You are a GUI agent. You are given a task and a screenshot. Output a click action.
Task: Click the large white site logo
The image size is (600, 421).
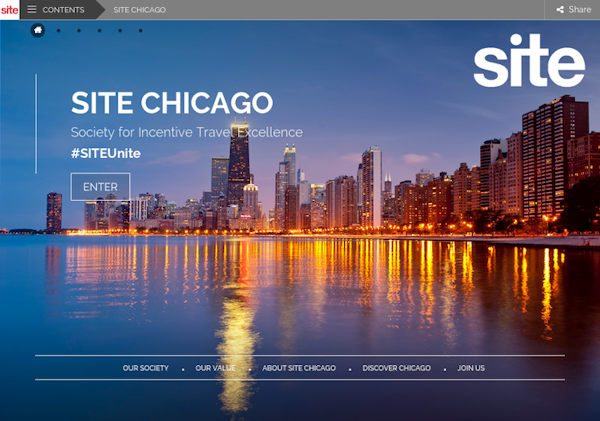tap(529, 60)
